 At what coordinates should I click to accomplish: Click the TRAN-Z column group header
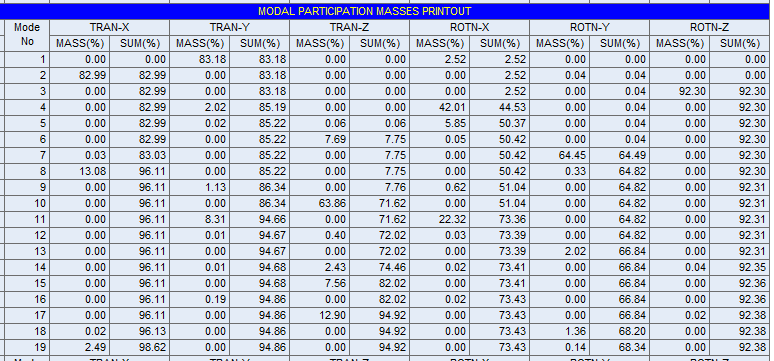pyautogui.click(x=349, y=28)
